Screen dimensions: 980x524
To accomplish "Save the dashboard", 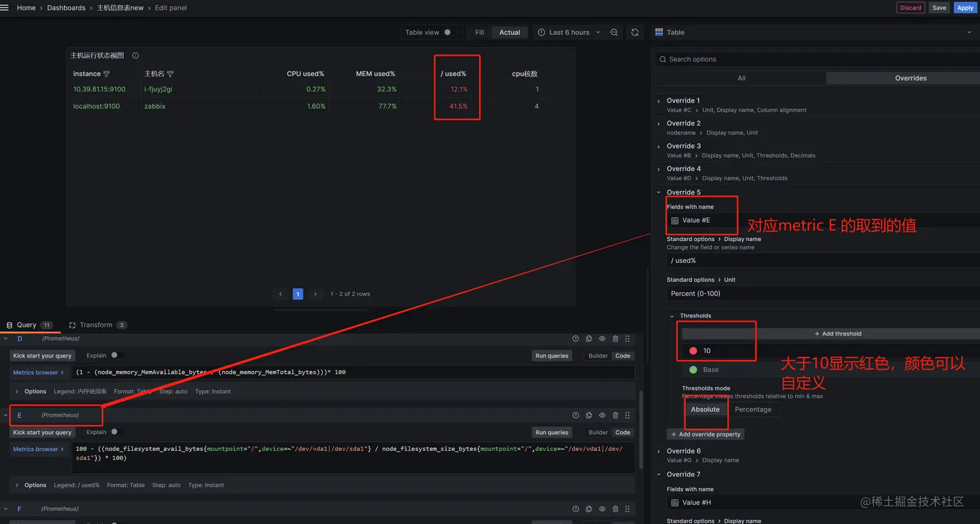I will pos(939,8).
